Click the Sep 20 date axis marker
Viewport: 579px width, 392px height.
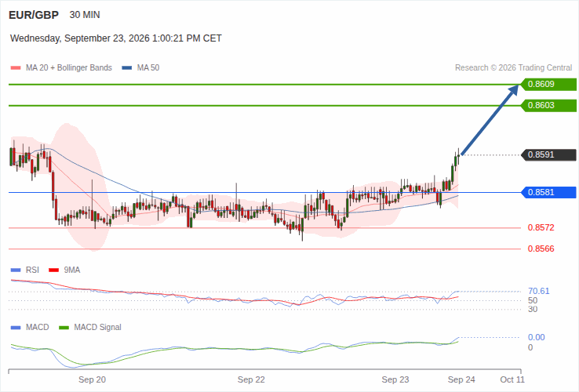(x=92, y=379)
